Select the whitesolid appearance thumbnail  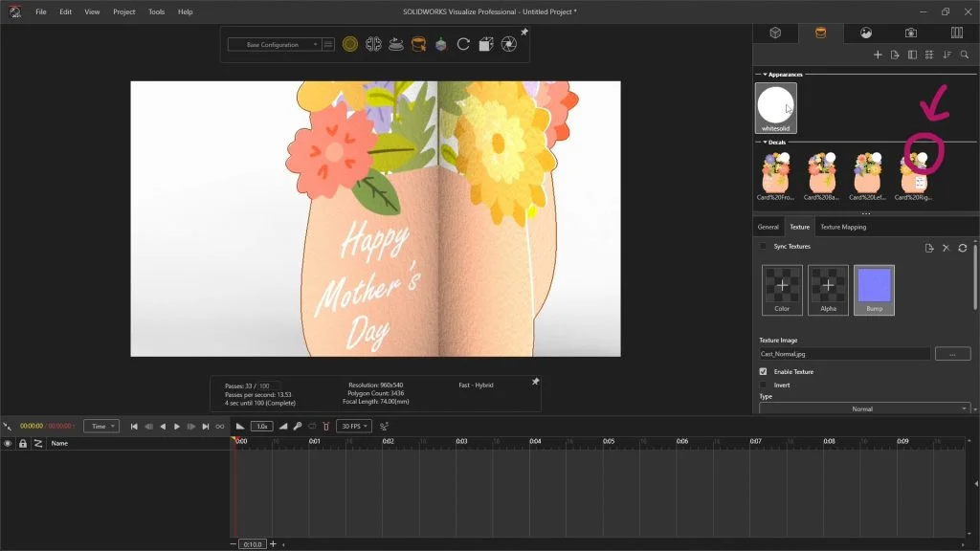775,107
